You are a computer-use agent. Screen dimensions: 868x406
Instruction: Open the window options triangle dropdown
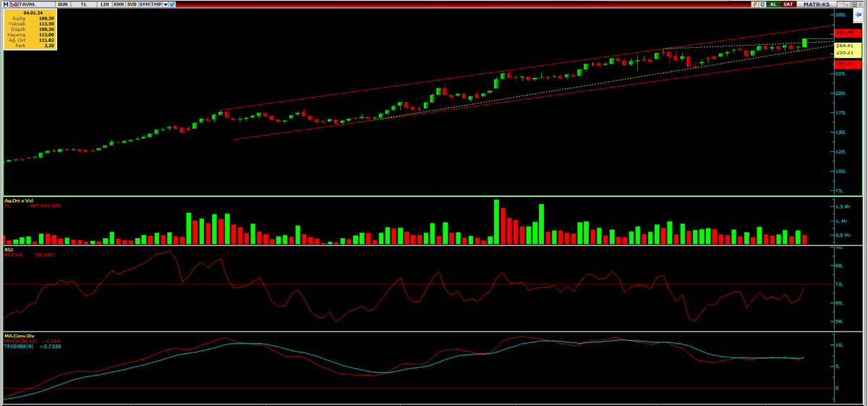[x=841, y=4]
